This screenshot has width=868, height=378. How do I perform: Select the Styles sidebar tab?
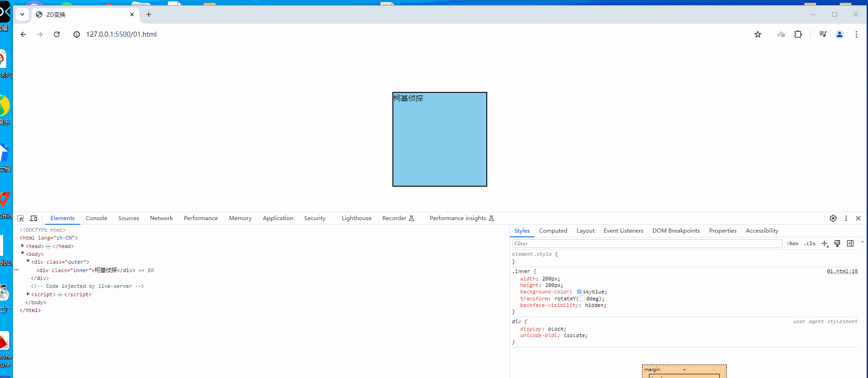coord(522,231)
